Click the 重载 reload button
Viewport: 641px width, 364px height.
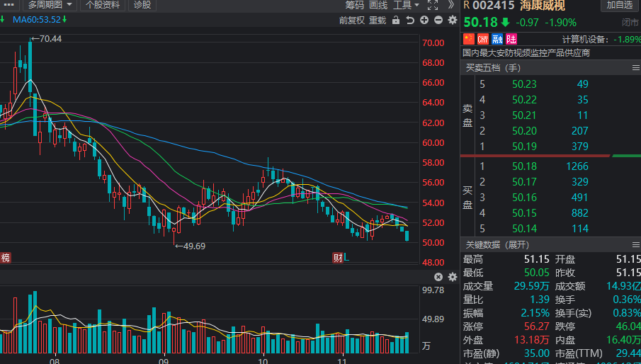pos(378,21)
